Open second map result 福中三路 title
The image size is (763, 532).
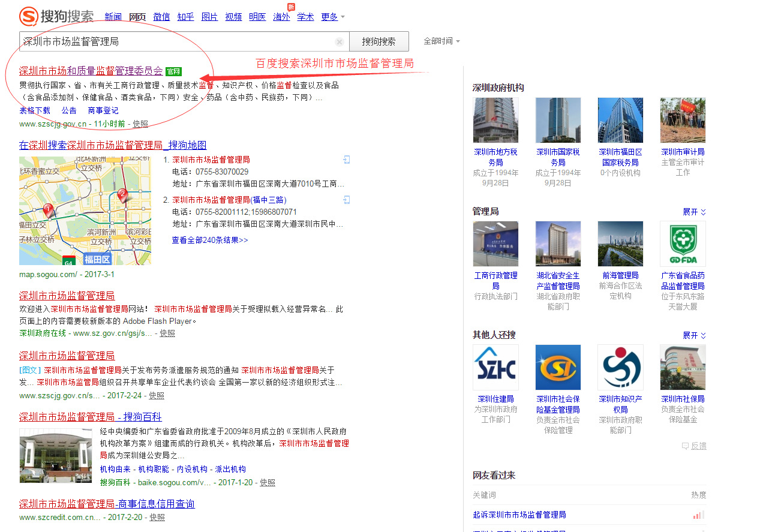coord(229,200)
